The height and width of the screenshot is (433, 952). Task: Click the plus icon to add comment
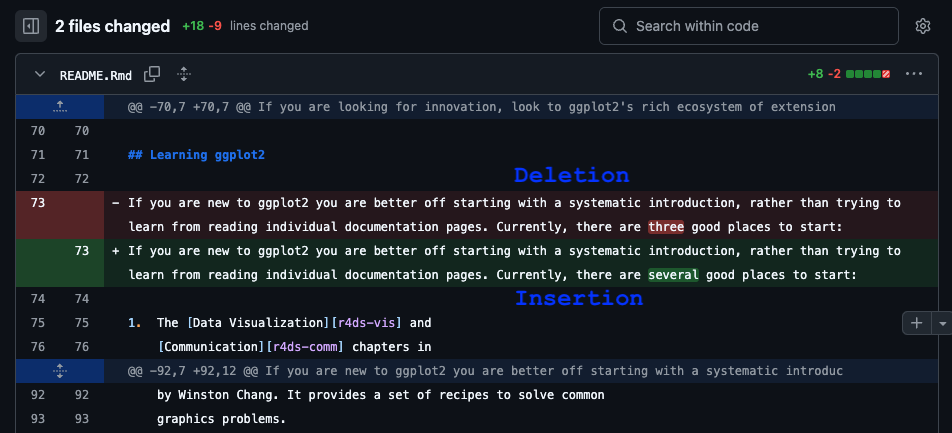point(917,323)
